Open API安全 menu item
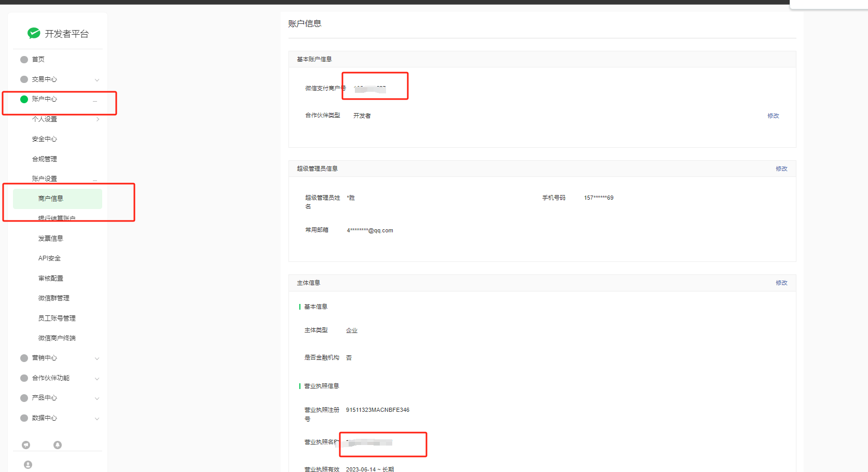868x472 pixels. pyautogui.click(x=50, y=258)
